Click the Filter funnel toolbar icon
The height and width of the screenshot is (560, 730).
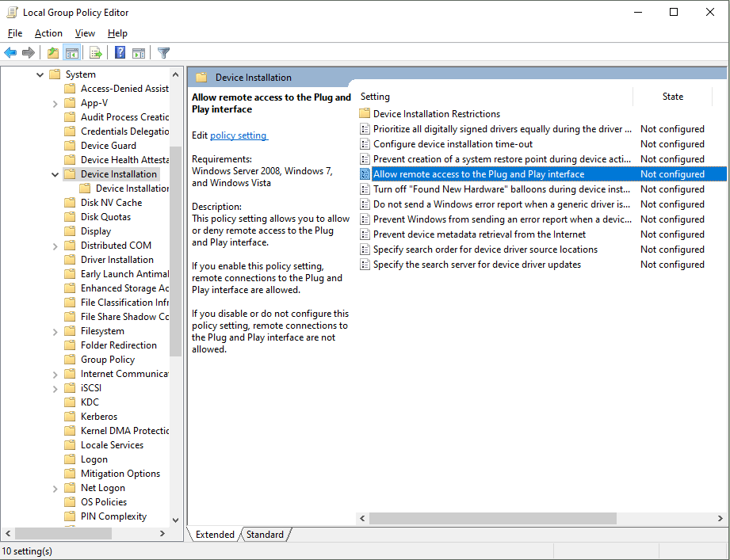click(x=163, y=53)
